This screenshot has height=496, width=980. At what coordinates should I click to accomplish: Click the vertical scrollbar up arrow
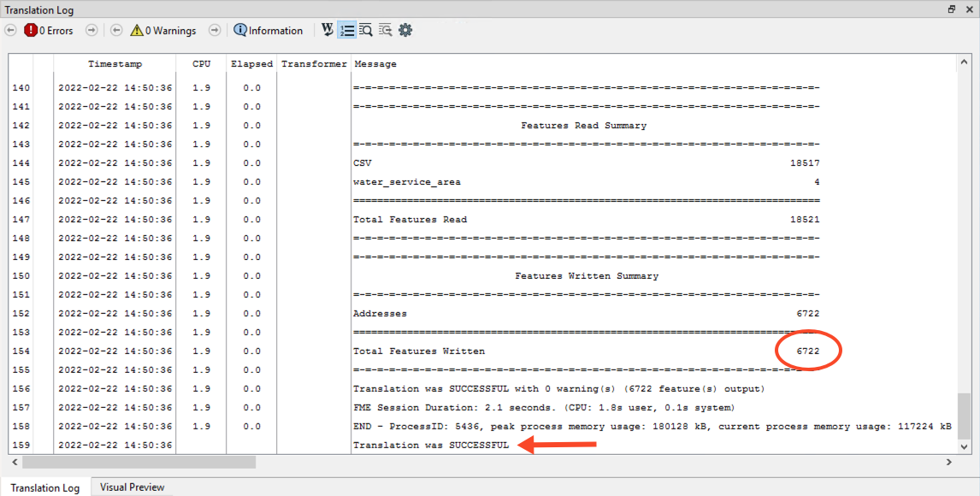click(x=964, y=62)
